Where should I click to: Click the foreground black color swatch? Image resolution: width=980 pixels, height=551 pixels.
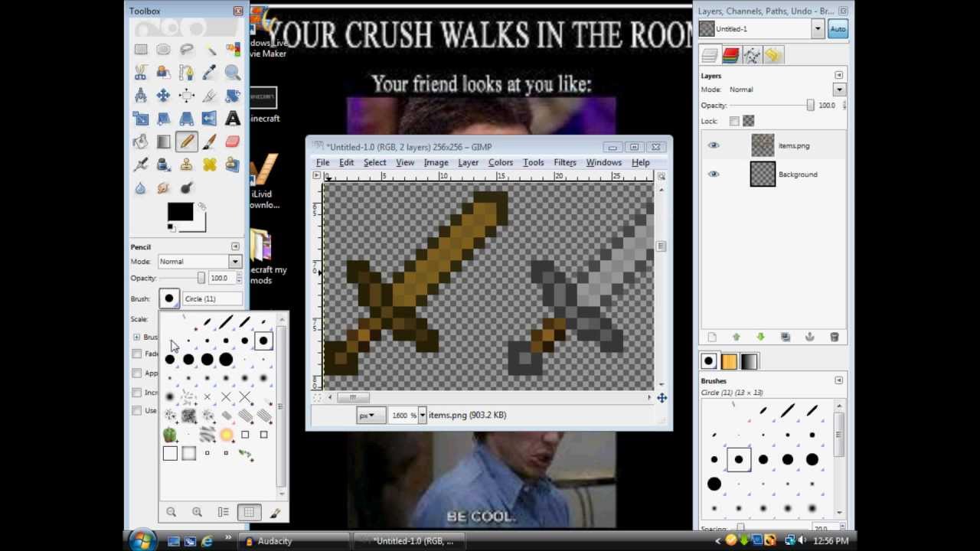[x=181, y=212]
